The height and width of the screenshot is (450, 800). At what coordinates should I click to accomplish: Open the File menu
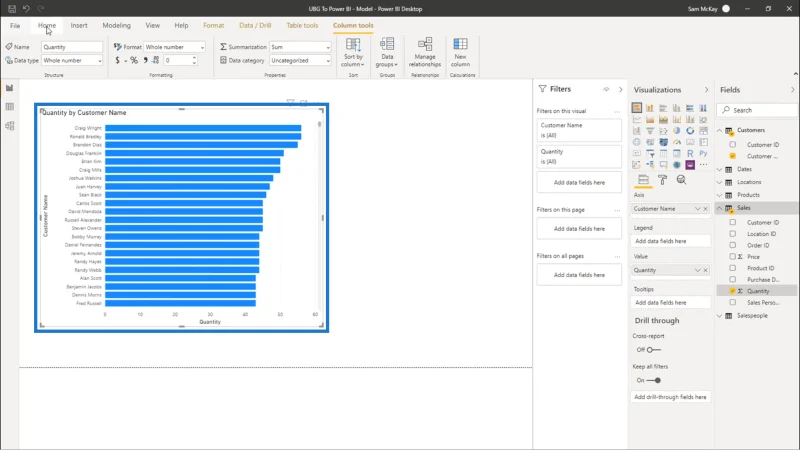(x=15, y=26)
